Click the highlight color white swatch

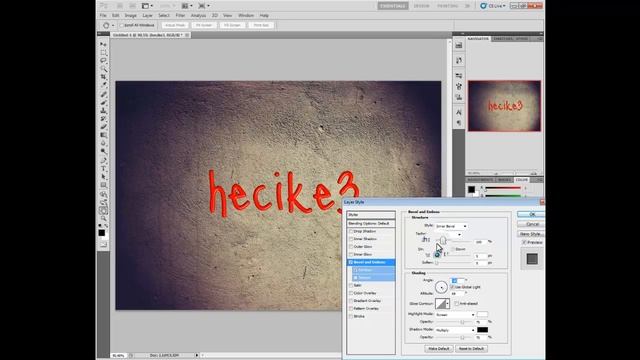[x=482, y=315]
